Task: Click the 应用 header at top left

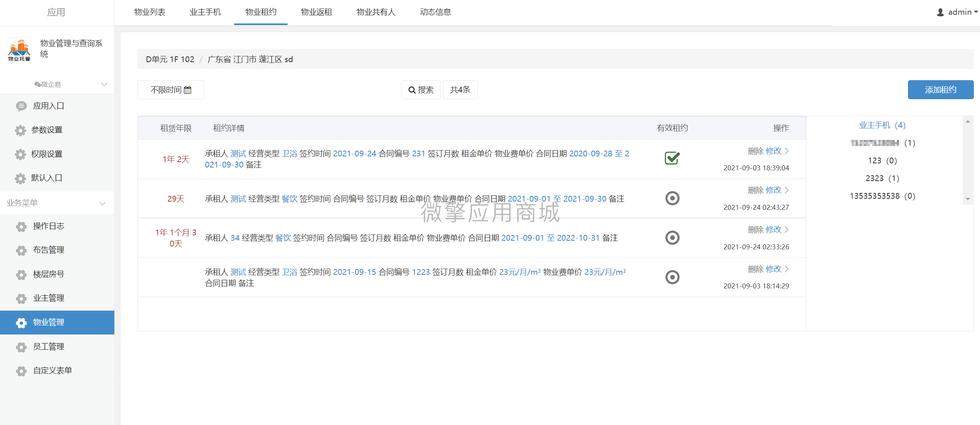Action: click(56, 12)
